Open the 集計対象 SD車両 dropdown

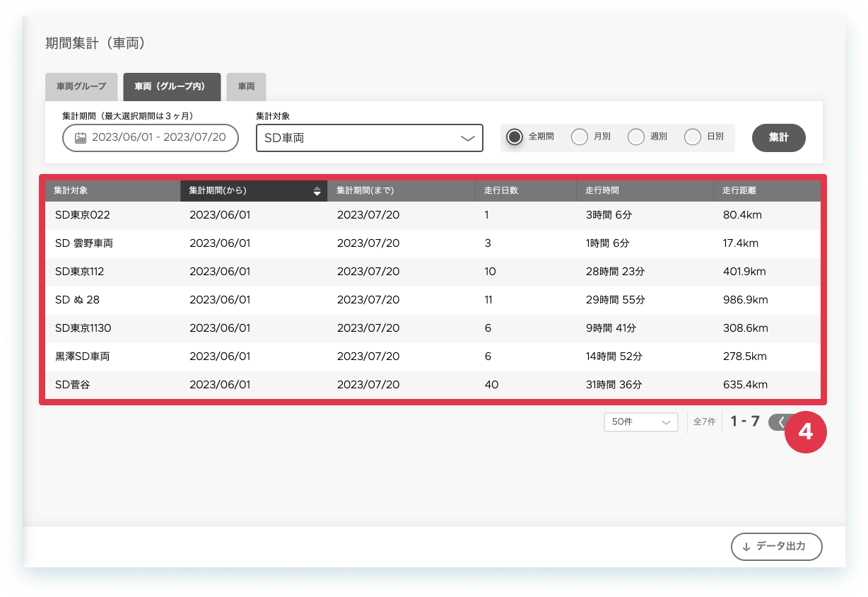(370, 138)
